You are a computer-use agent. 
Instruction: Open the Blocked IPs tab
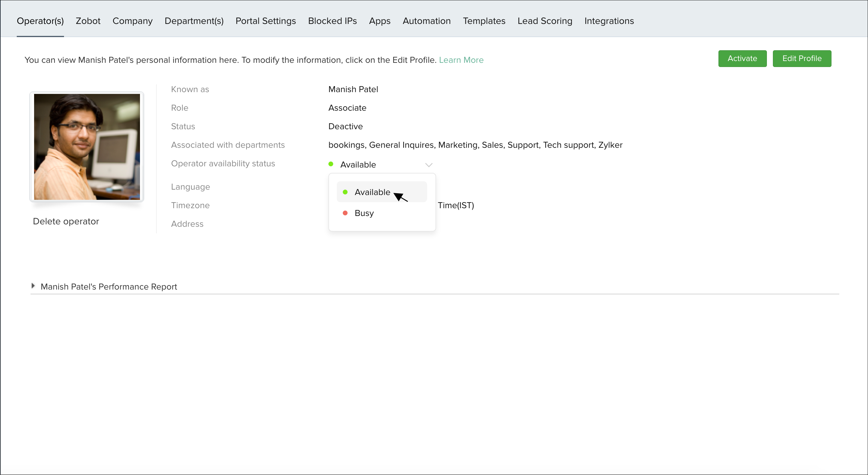(332, 21)
